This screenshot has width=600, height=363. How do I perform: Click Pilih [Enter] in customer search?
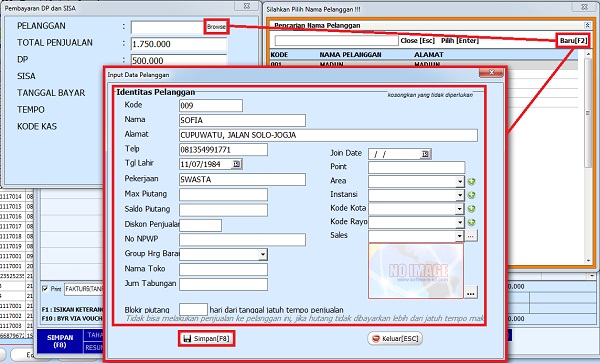(x=460, y=41)
